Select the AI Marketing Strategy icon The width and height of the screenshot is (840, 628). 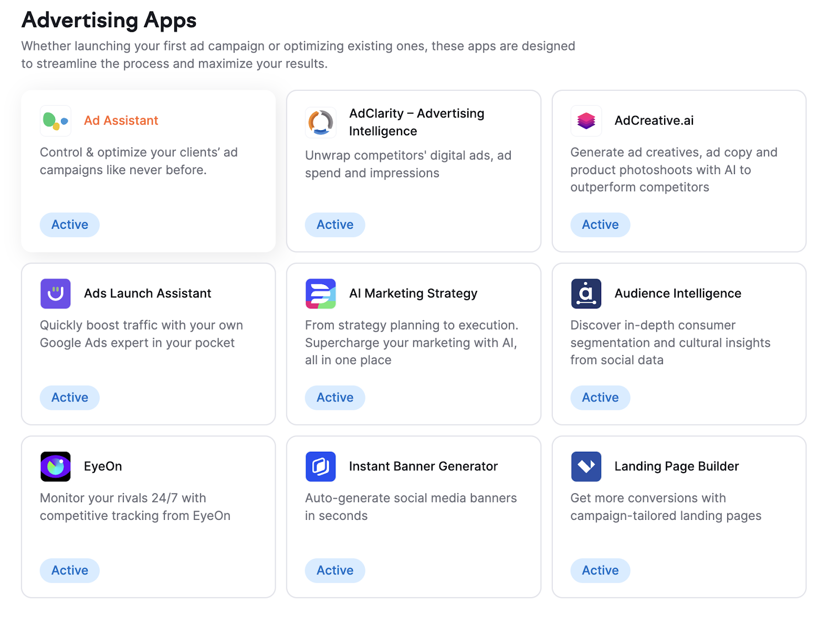coord(320,294)
